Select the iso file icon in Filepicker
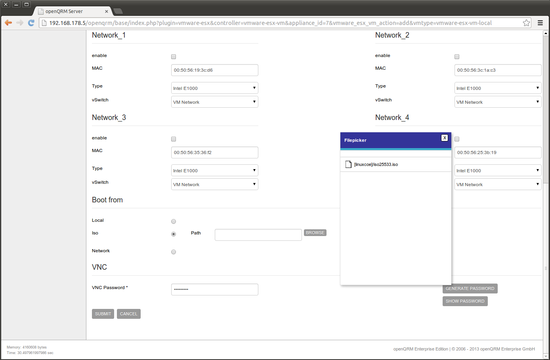 [x=348, y=164]
